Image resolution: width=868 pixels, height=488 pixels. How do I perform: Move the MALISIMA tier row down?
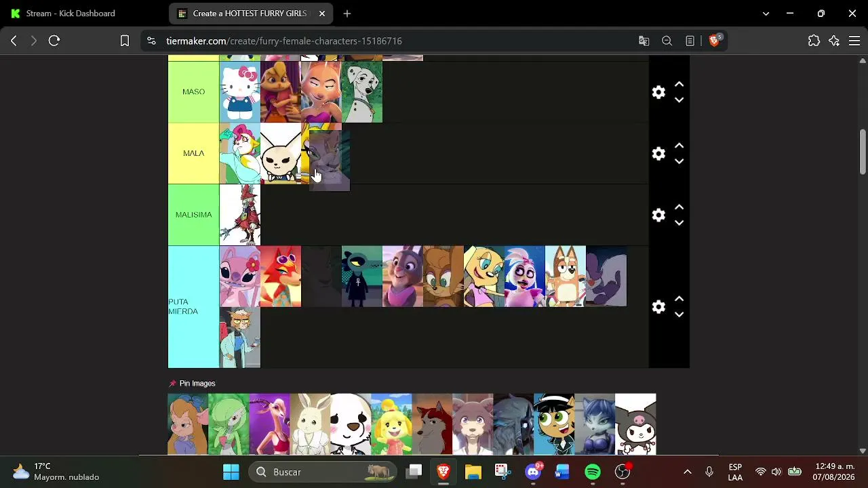point(679,223)
